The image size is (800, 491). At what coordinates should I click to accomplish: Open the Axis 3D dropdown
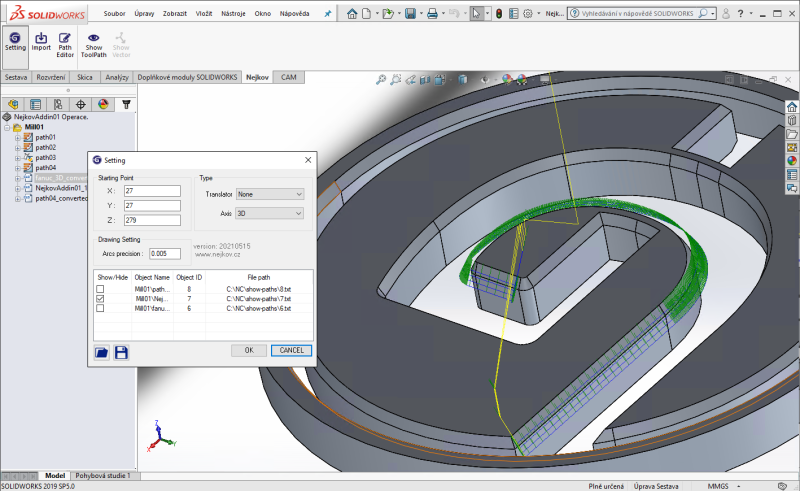[270, 213]
